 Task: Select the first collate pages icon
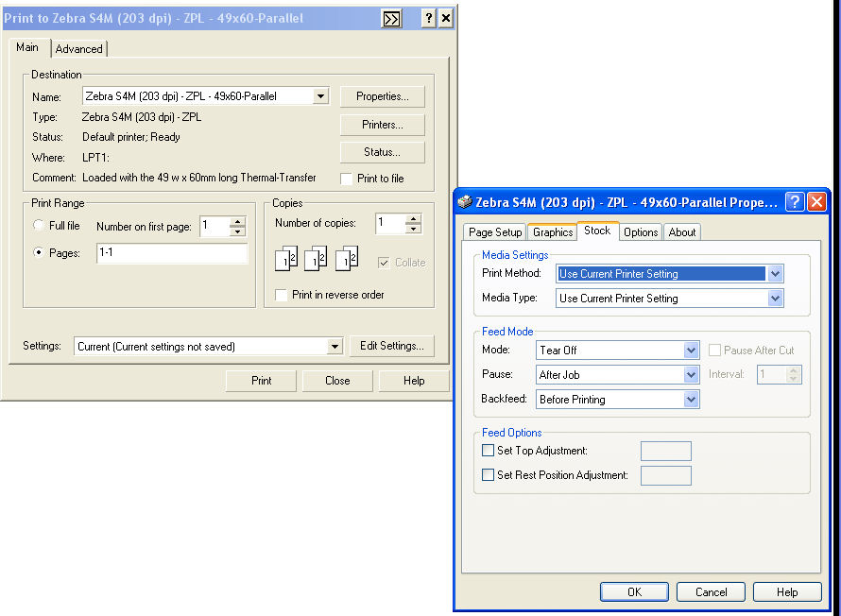286,259
